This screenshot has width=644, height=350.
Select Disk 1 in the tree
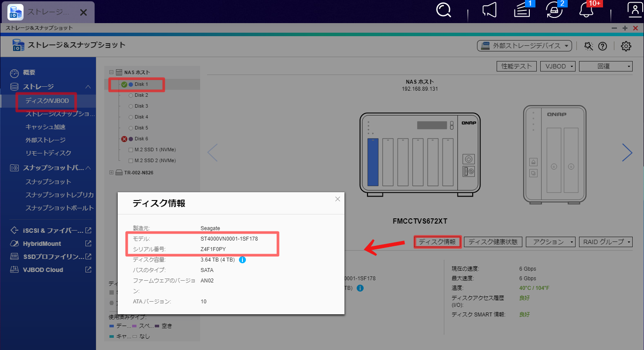141,84
